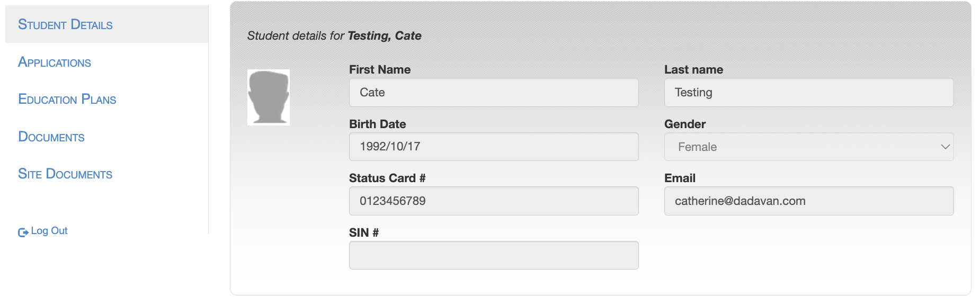Click the 'Student details for Testing, Cate' heading
Image resolution: width=980 pixels, height=305 pixels.
(x=334, y=36)
